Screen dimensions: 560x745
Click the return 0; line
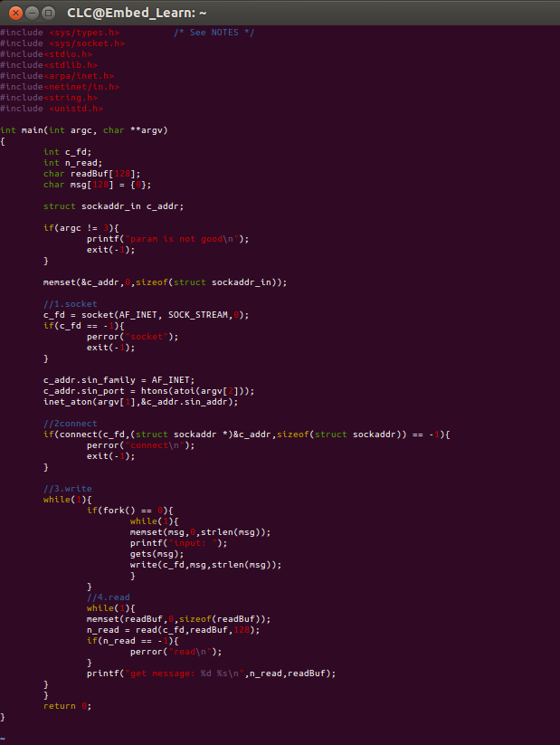(x=68, y=706)
